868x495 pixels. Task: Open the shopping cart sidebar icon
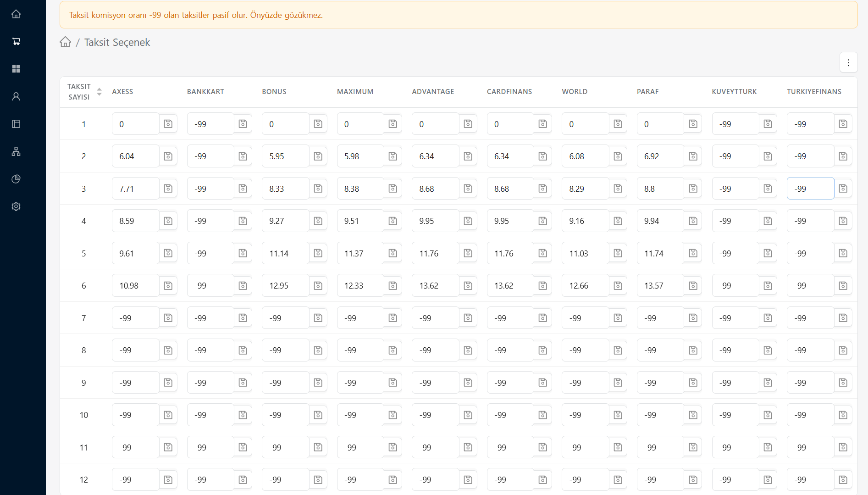(x=16, y=41)
